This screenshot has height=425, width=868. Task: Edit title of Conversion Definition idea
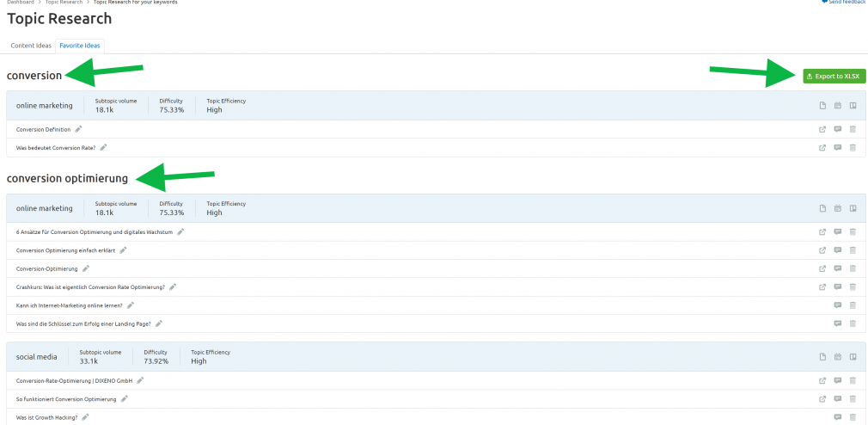click(x=78, y=129)
